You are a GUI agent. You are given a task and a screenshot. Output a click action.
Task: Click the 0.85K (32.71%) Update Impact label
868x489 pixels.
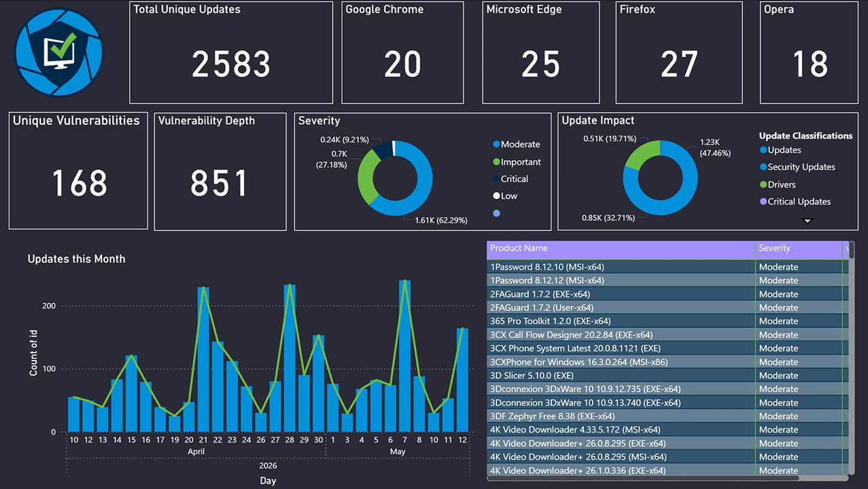pyautogui.click(x=608, y=218)
